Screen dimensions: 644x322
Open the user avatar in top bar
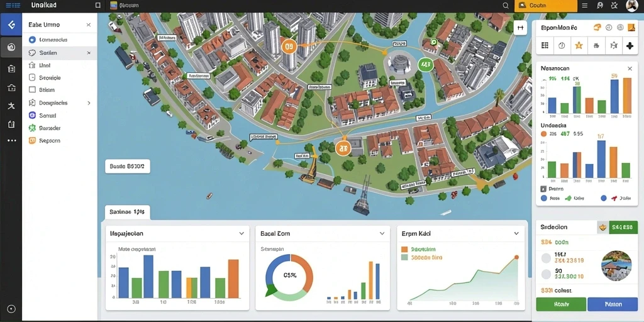(x=632, y=5)
